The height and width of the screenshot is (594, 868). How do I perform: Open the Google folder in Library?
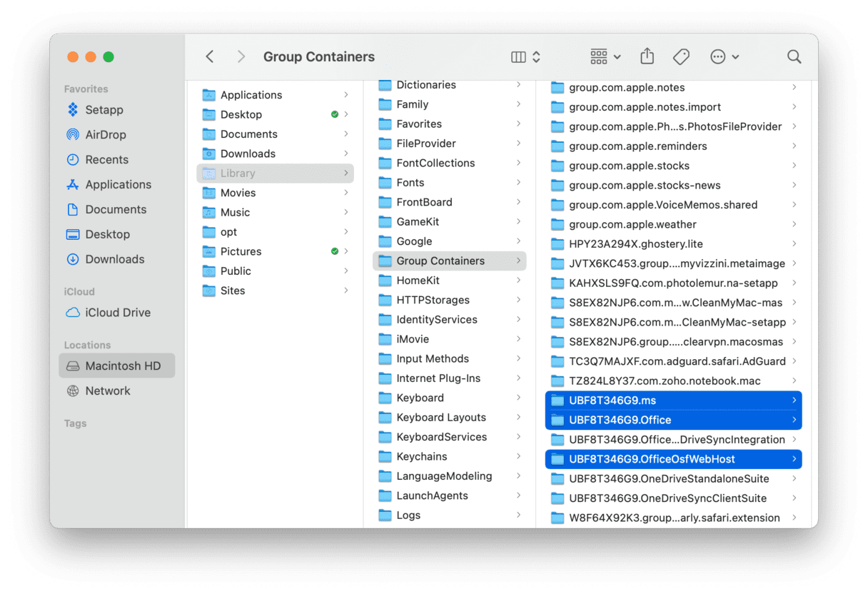click(x=414, y=241)
